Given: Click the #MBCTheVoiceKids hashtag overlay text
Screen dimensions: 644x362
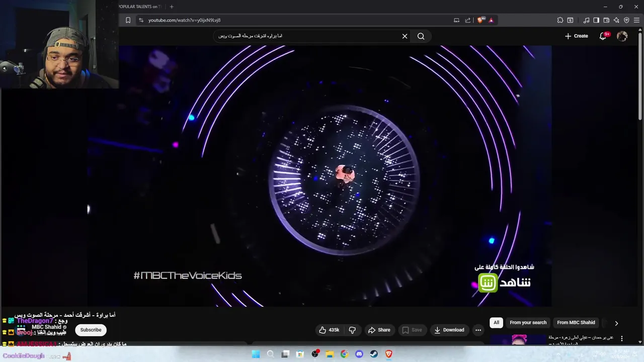Looking at the screenshot, I should (x=188, y=276).
